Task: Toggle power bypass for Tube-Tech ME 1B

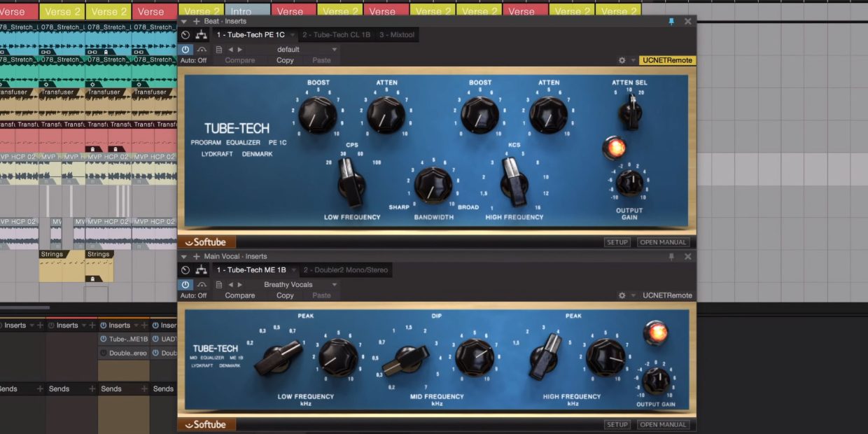Action: point(185,285)
